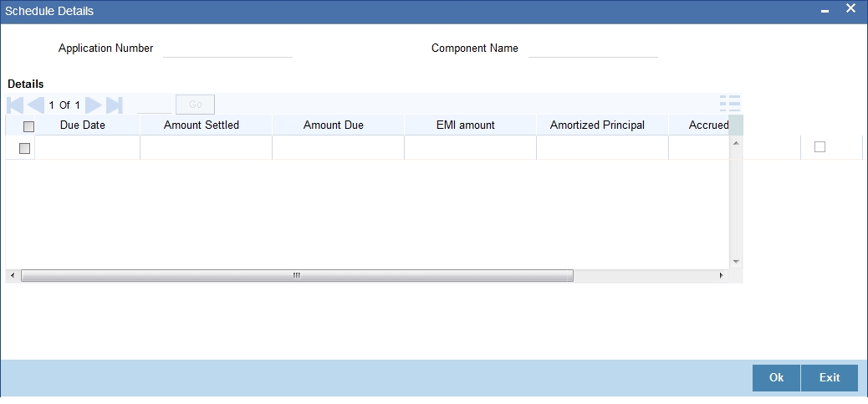Click the vertical scrollbar up arrow
The width and height of the screenshot is (868, 404).
tap(736, 143)
